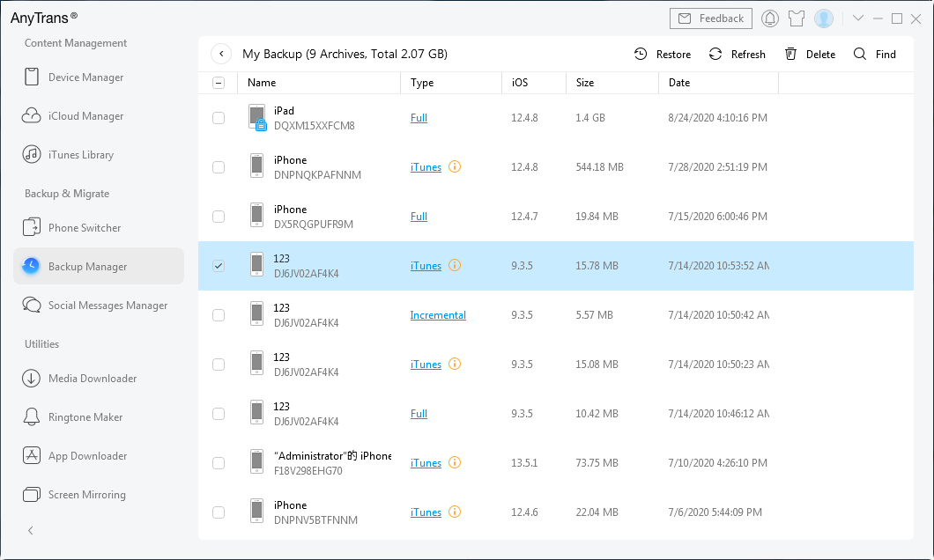Open the notification bell icon
934x560 pixels.
coord(769,18)
